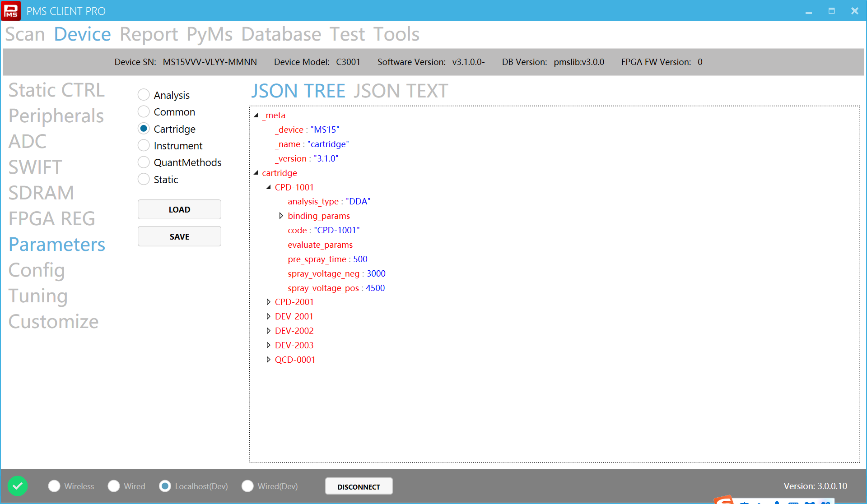Select the Wired(Dev) connection option
This screenshot has width=867, height=504.
coord(247,486)
